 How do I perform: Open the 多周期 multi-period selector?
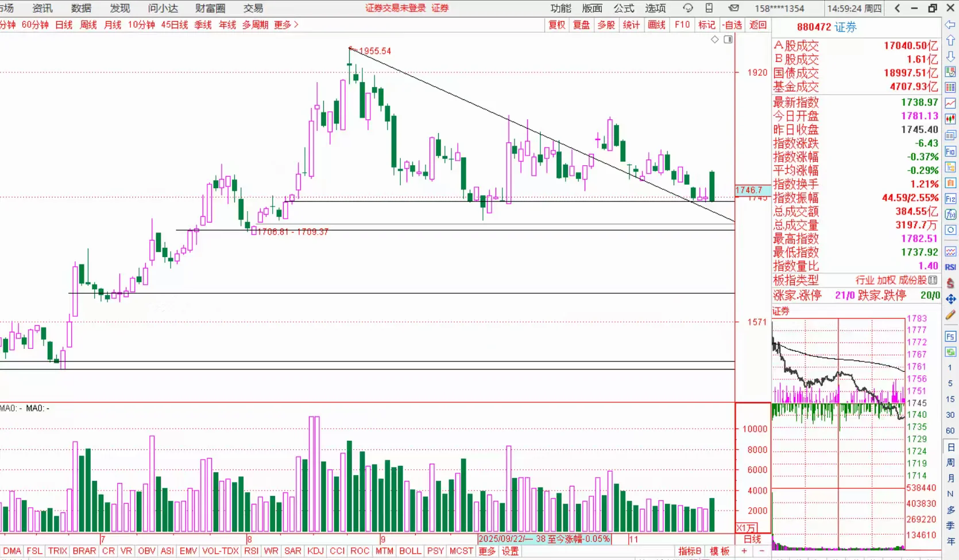coord(255,25)
